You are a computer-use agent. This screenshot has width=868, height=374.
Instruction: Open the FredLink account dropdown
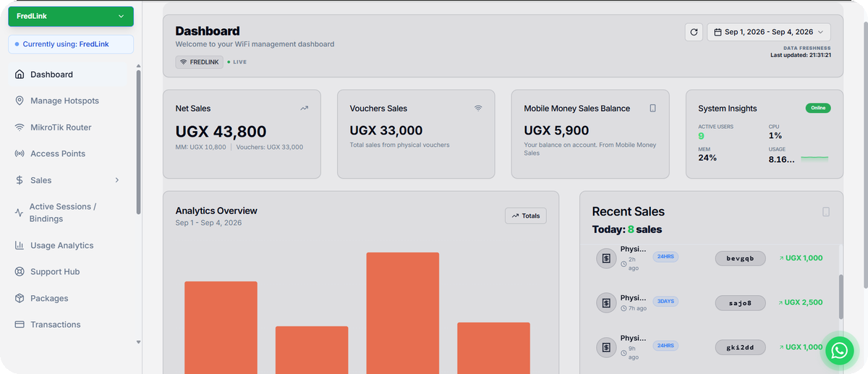pyautogui.click(x=71, y=16)
